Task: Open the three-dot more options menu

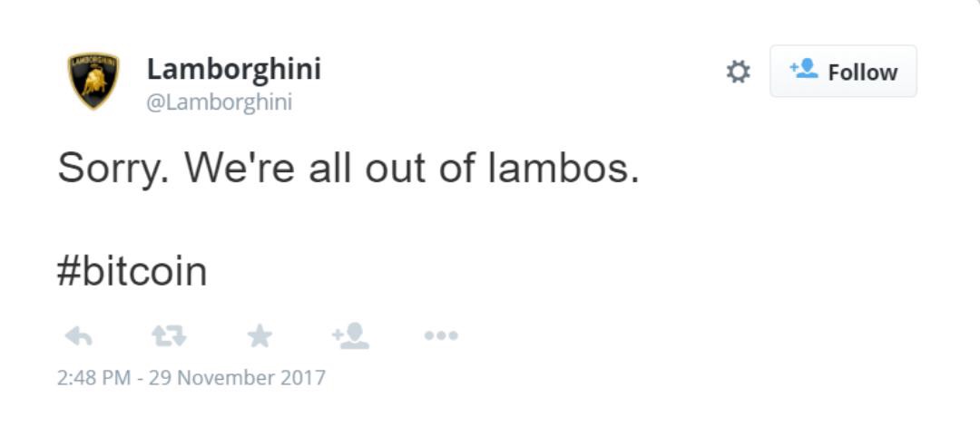Action: pos(441,335)
